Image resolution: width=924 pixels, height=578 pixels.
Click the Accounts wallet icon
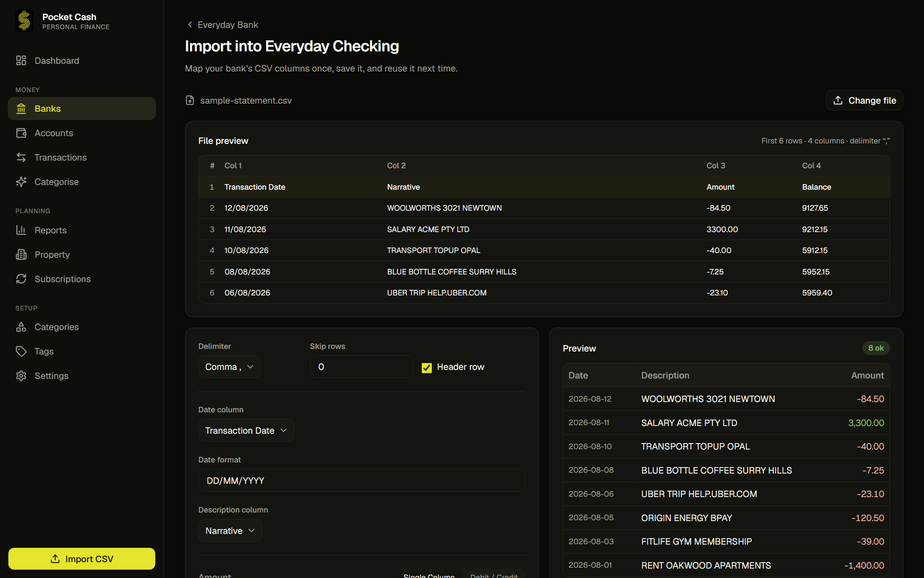21,133
